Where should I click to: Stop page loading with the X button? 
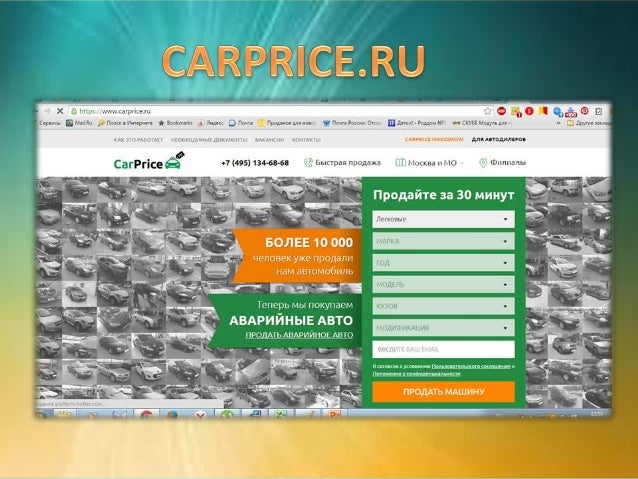60,111
